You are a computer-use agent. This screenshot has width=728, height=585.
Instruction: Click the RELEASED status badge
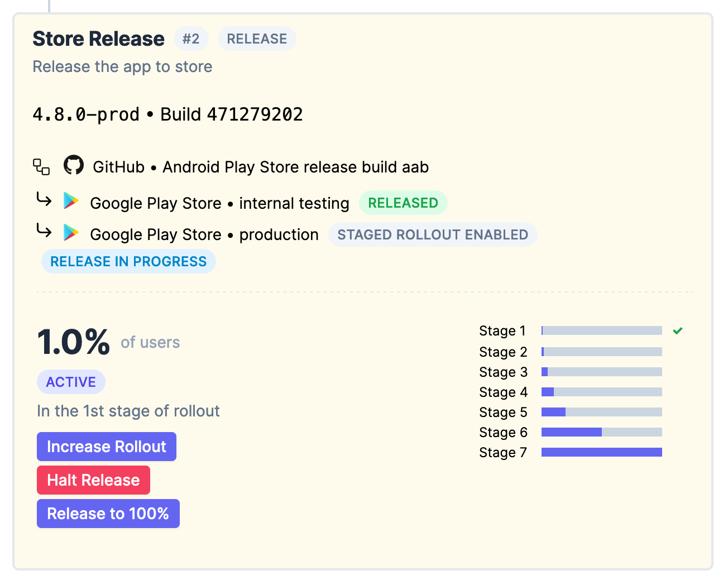403,203
